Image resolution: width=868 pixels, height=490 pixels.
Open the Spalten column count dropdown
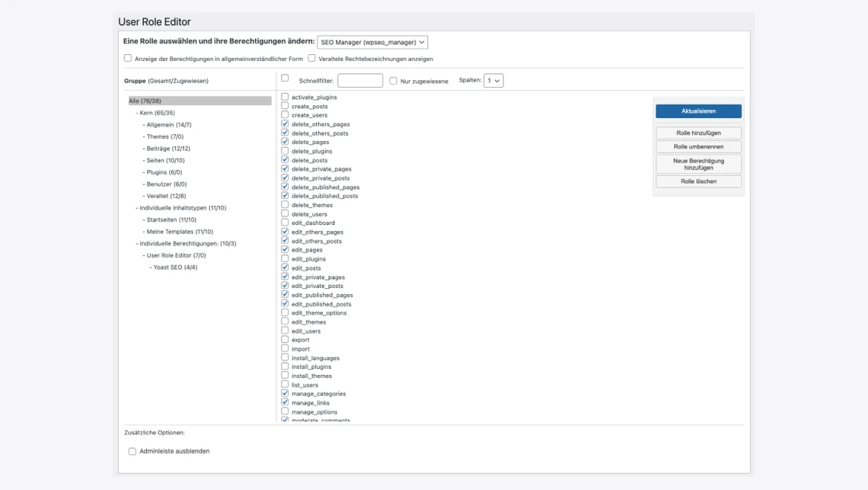coord(493,81)
